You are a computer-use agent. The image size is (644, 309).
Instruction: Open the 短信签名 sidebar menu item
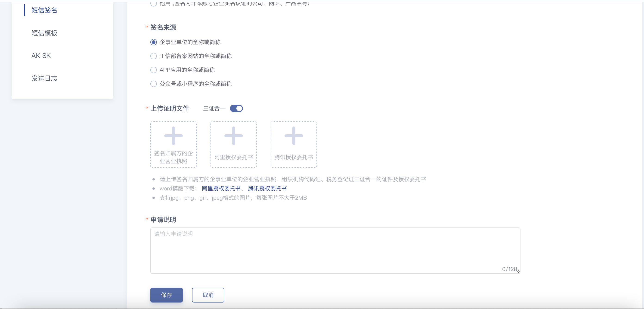click(x=44, y=10)
